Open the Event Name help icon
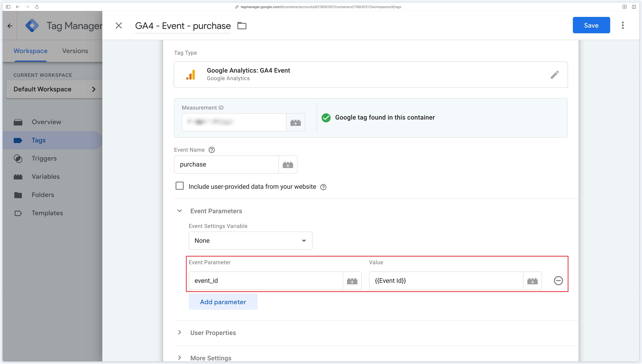642x364 pixels. (x=212, y=150)
